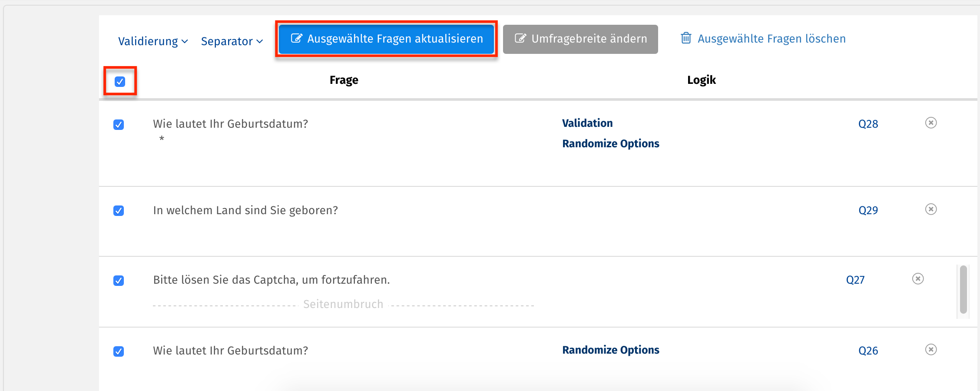Screen dimensions: 980x391
Task: Click the edit icon on Ausgewählte Fragen aktualisieren
Action: [297, 38]
